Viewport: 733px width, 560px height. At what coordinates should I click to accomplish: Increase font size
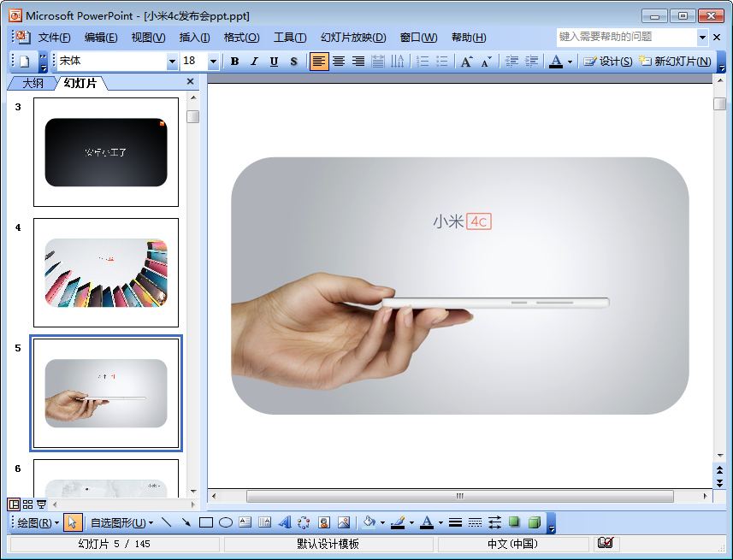click(466, 62)
